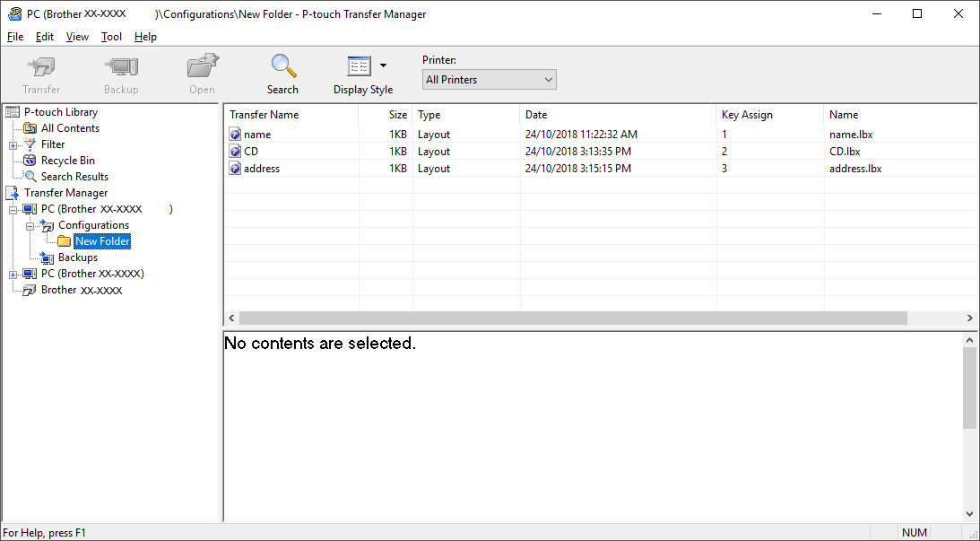Open the All Printers combo box

489,80
